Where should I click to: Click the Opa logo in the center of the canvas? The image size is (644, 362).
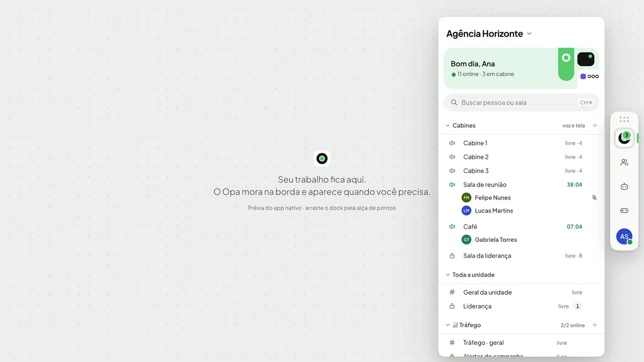coord(322,158)
